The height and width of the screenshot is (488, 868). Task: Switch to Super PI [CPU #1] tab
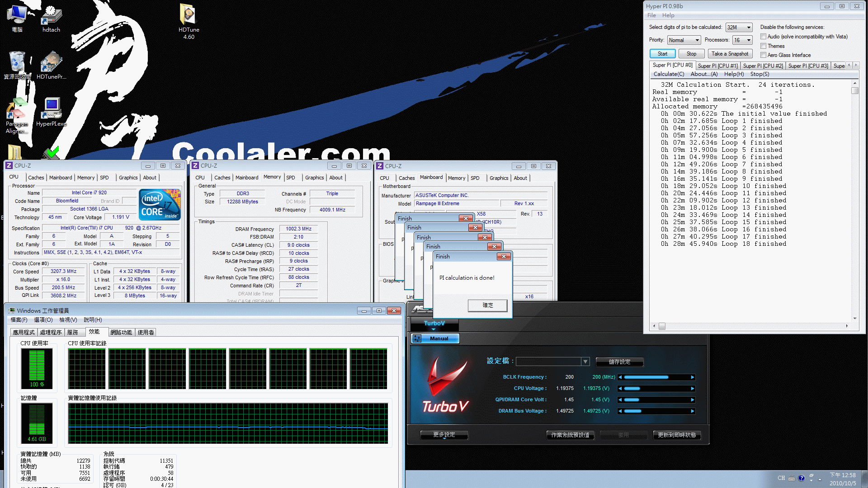[717, 66]
